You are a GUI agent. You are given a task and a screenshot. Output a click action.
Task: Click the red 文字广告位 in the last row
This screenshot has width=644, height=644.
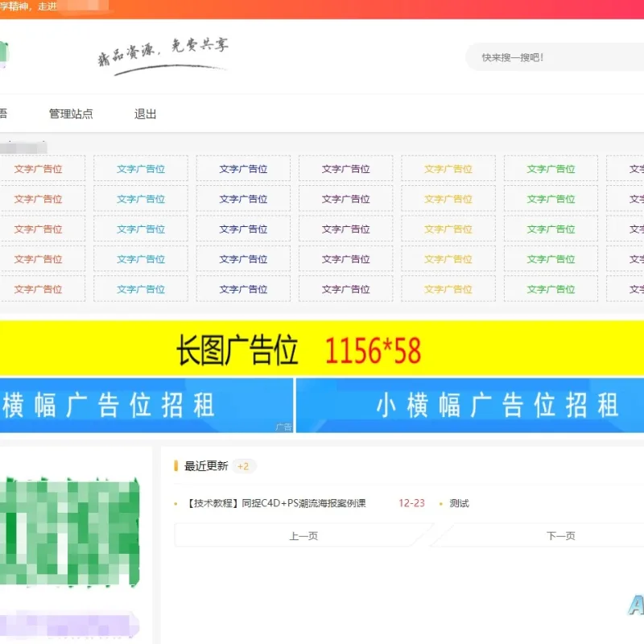coord(38,289)
